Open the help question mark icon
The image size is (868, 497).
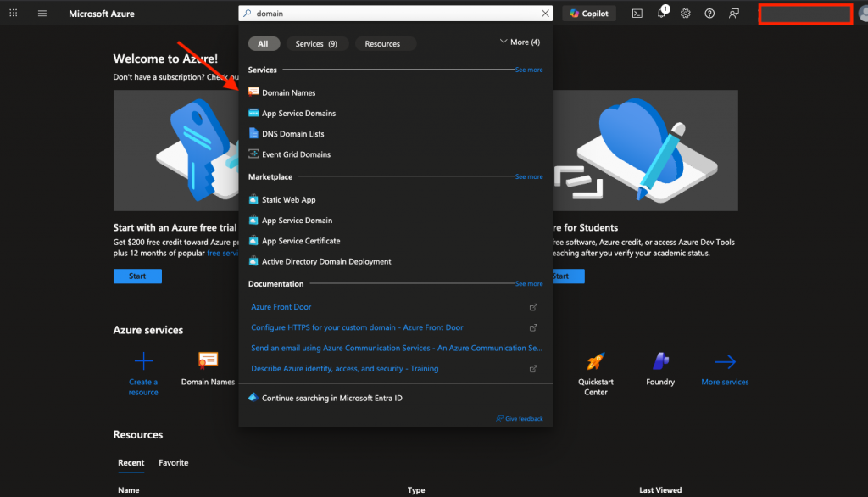(x=709, y=14)
